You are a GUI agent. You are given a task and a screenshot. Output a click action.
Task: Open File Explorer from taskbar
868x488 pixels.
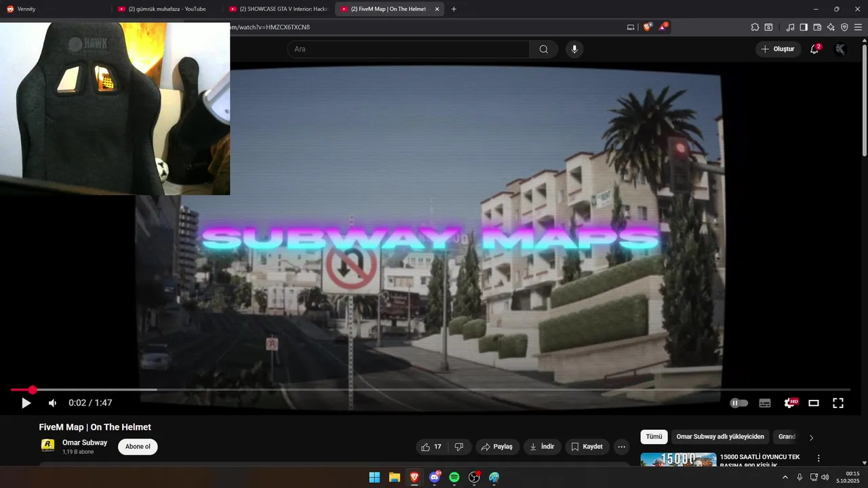[394, 477]
